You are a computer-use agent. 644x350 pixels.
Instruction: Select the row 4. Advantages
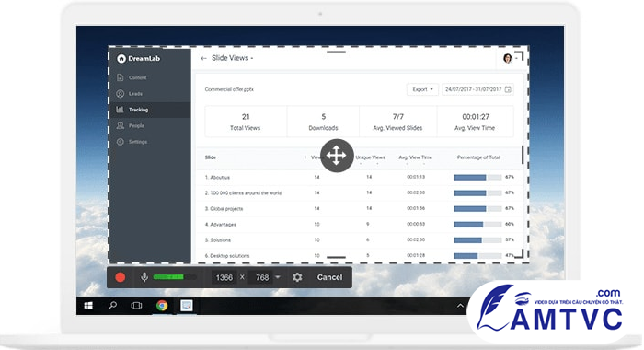coord(360,224)
